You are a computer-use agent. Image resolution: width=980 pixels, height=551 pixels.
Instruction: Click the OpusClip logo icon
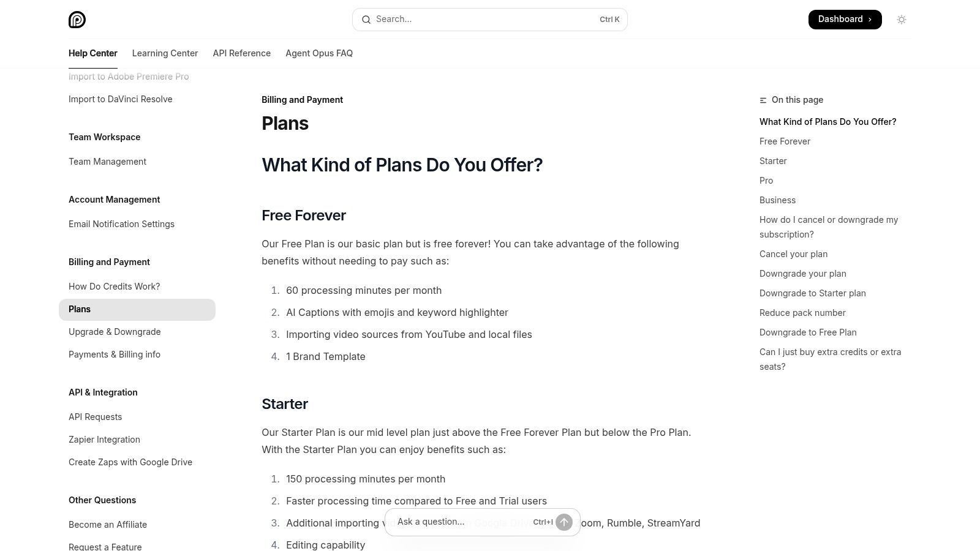[x=77, y=20]
